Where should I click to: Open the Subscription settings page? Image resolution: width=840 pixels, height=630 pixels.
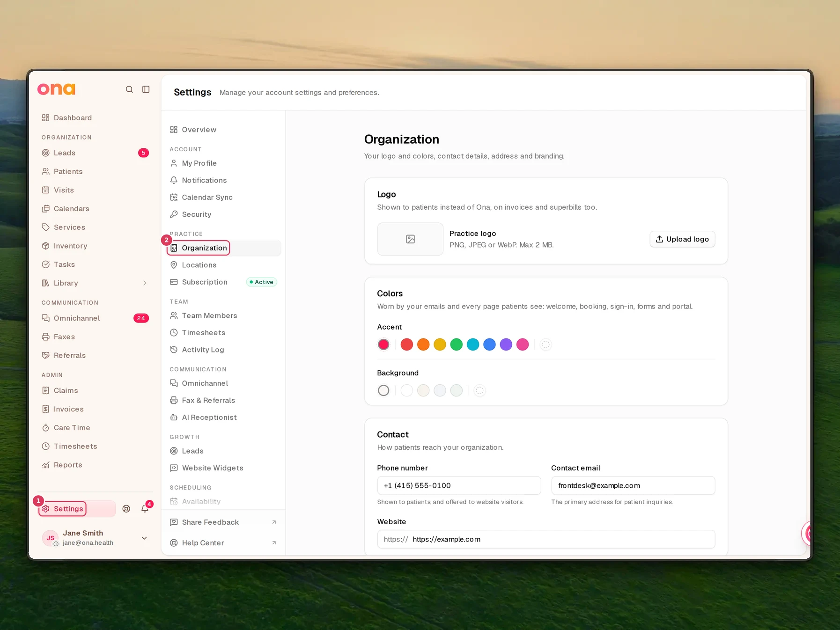pyautogui.click(x=224, y=282)
